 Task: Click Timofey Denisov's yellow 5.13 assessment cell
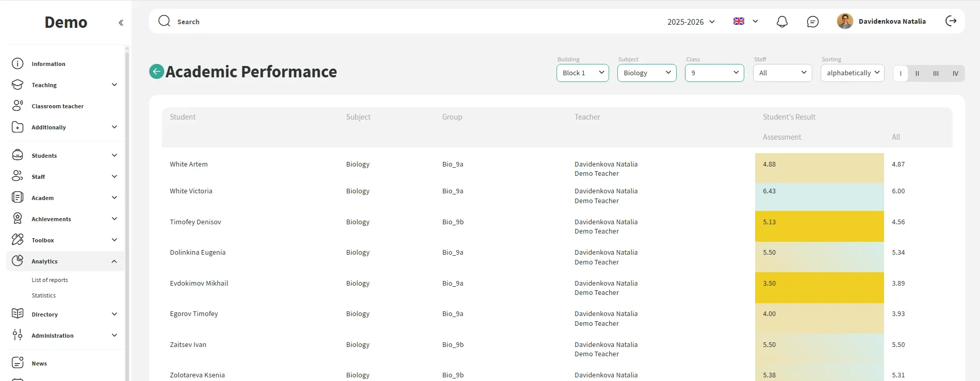[x=819, y=226]
